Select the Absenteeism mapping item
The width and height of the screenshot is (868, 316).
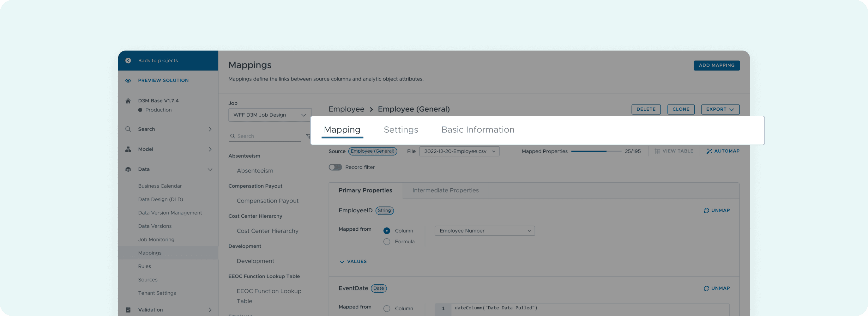click(x=255, y=171)
